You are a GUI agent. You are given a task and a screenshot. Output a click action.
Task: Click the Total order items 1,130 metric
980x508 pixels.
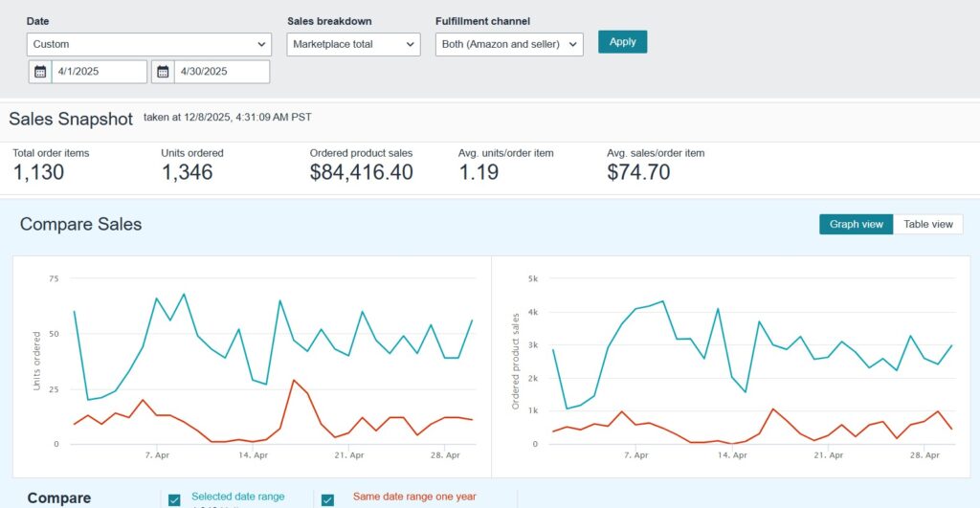38,172
